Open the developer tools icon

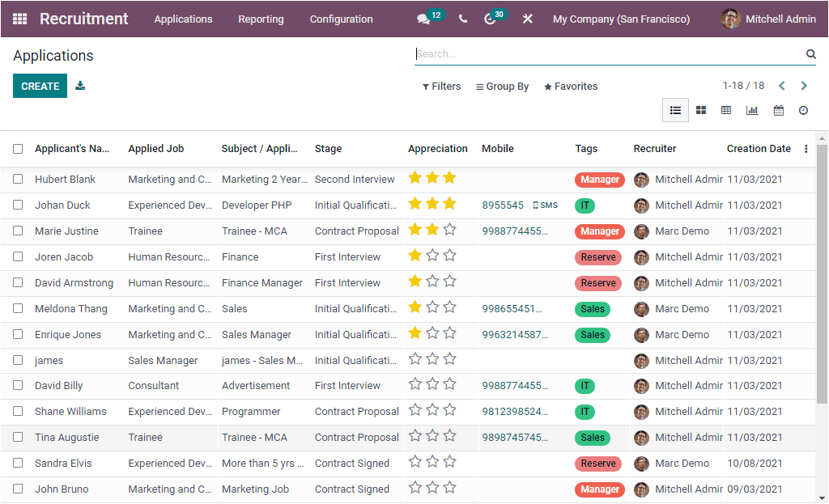pos(528,18)
